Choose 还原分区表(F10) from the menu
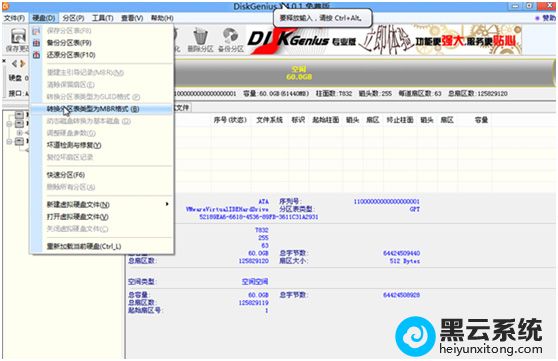The width and height of the screenshot is (558, 361). pyautogui.click(x=102, y=55)
